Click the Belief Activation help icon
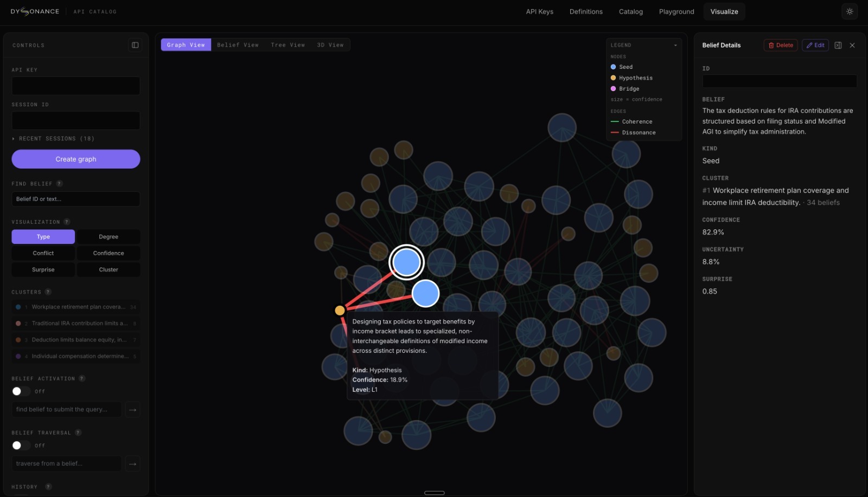Viewport: 868px width, 497px height. coord(82,378)
